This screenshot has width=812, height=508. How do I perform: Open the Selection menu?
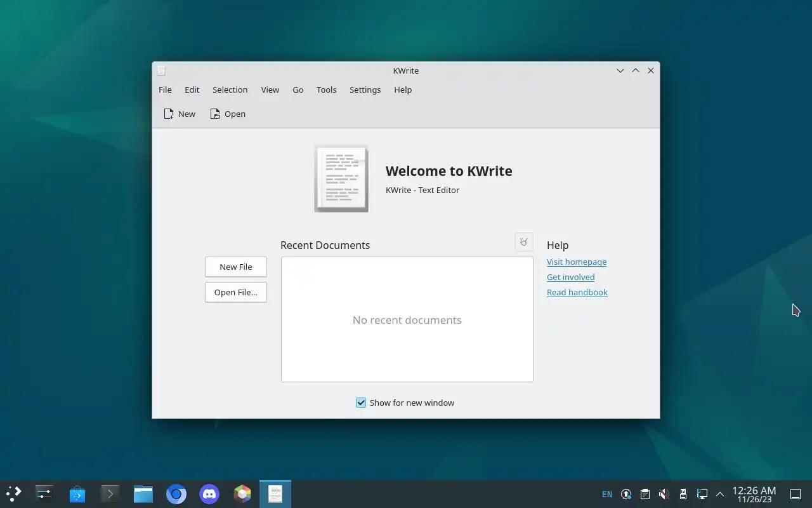click(x=230, y=90)
